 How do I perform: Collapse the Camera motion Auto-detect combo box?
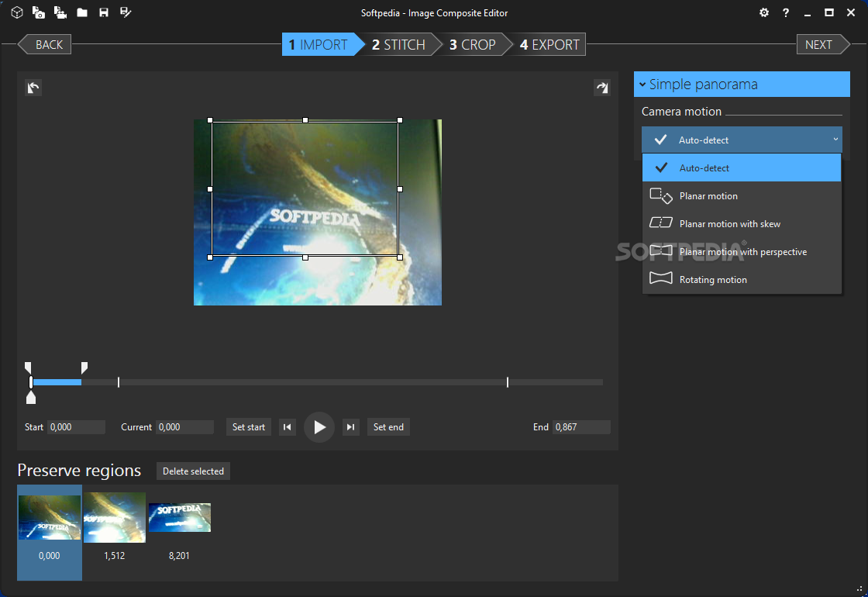point(742,140)
